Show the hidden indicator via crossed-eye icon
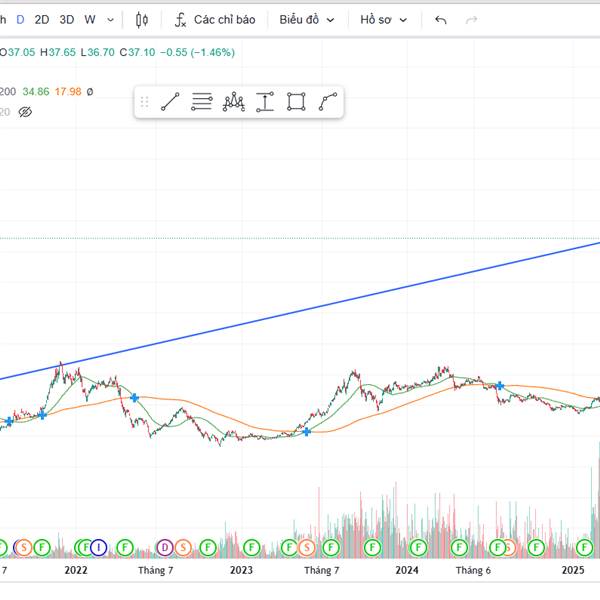 point(25,112)
